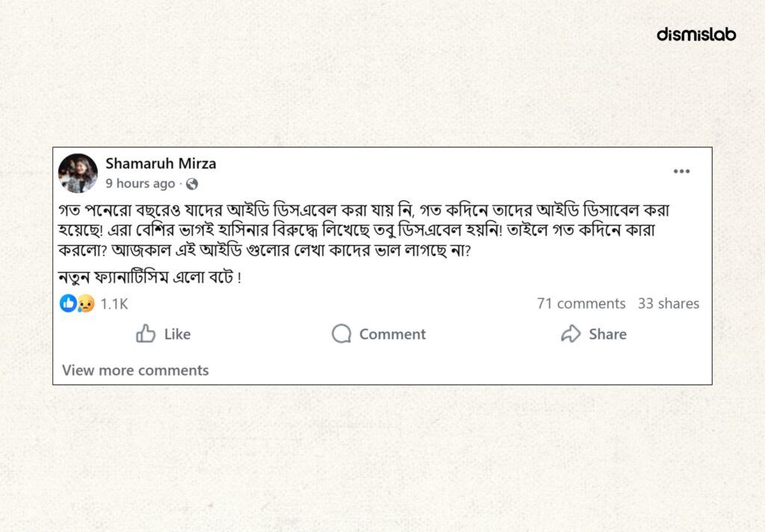Open Shamaruh Mirza's profile picture

pos(78,173)
